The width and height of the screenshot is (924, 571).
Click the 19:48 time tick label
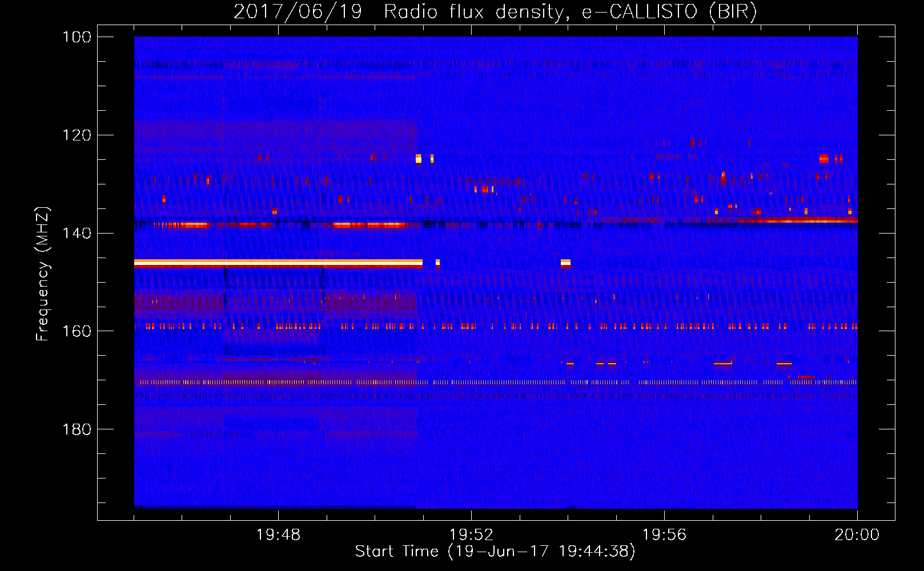click(278, 535)
